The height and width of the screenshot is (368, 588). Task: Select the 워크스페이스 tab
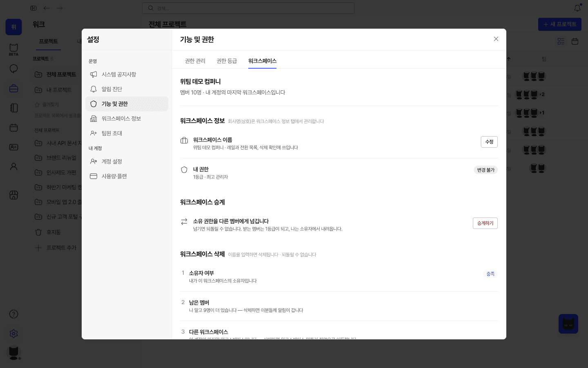[262, 61]
